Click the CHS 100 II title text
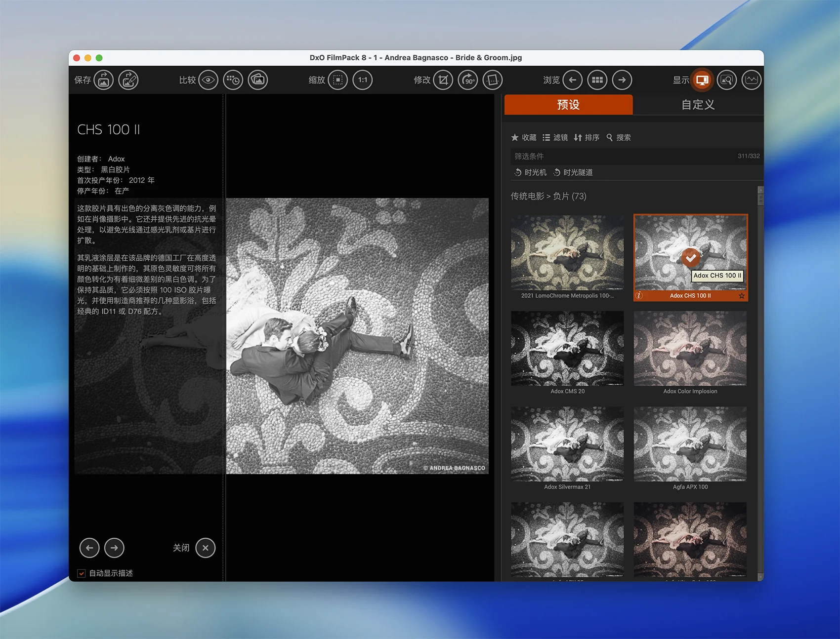 coord(109,129)
